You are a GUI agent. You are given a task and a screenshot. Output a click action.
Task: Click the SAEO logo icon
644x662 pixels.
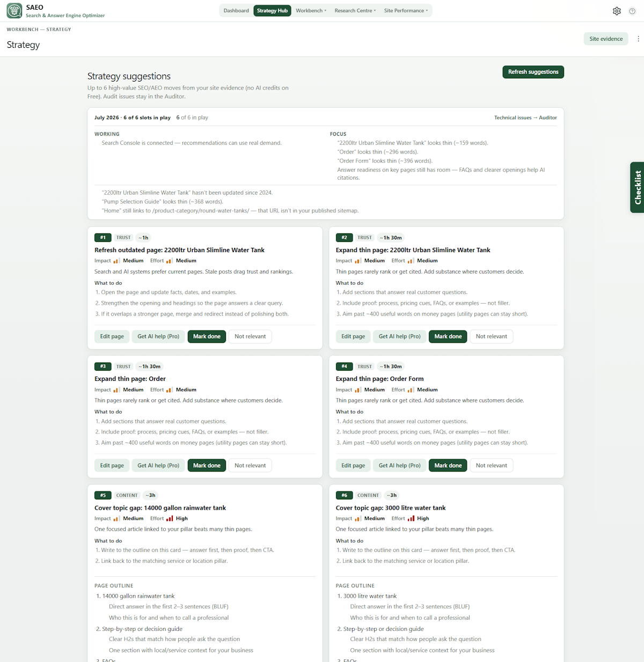pos(14,11)
